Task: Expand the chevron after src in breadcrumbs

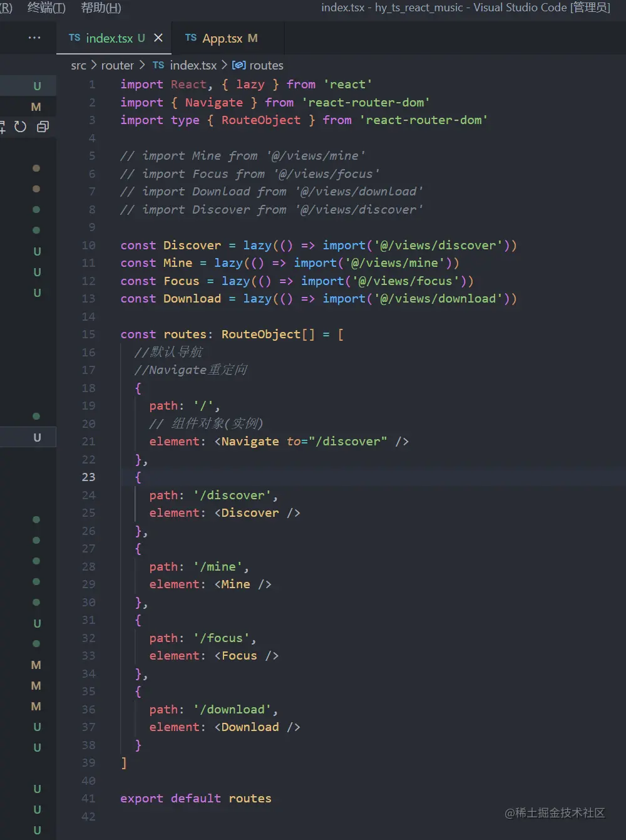Action: [x=94, y=65]
